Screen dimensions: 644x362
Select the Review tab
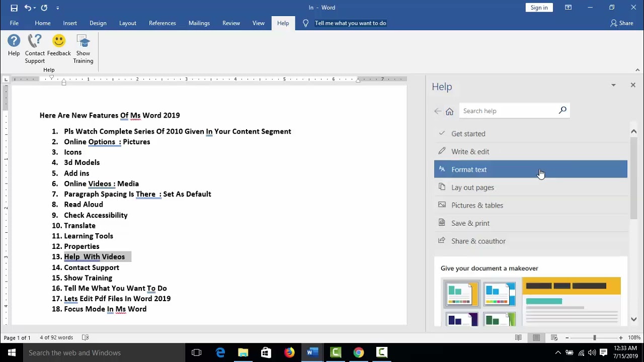coord(231,23)
